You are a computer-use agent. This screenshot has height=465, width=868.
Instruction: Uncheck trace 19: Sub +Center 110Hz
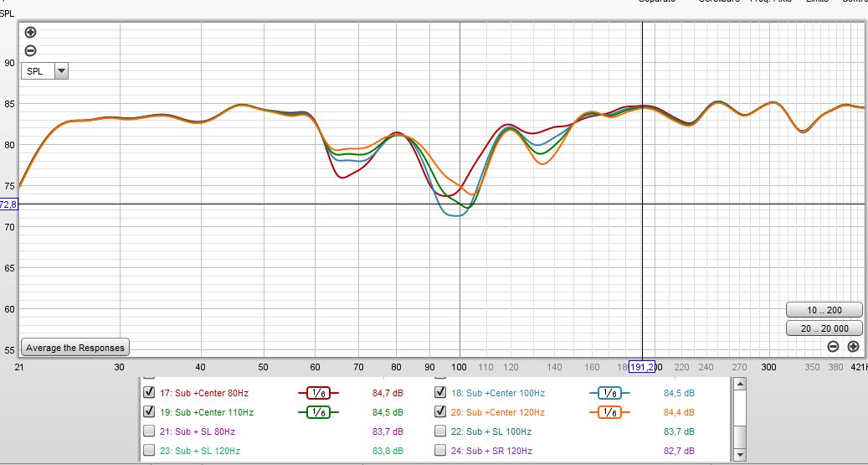(x=149, y=411)
